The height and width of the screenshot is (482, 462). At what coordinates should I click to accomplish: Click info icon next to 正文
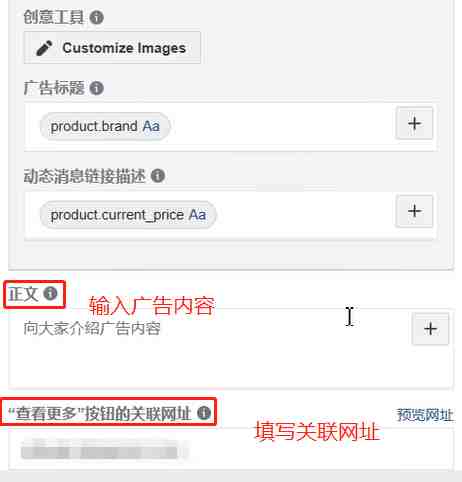(50, 293)
